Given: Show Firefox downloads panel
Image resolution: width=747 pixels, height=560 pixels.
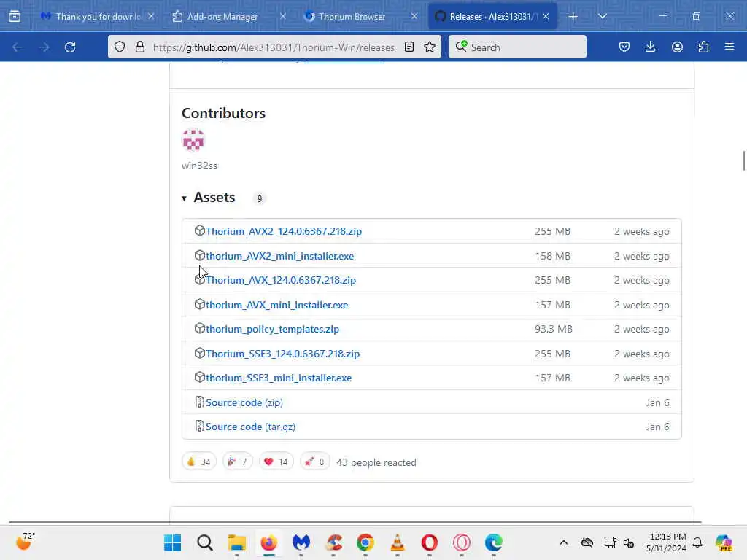Looking at the screenshot, I should 650,47.
